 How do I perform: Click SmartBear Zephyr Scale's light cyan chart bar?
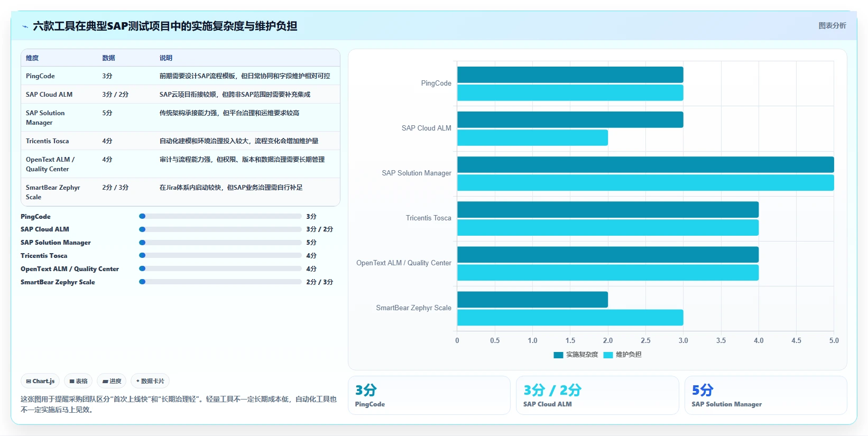pos(570,317)
